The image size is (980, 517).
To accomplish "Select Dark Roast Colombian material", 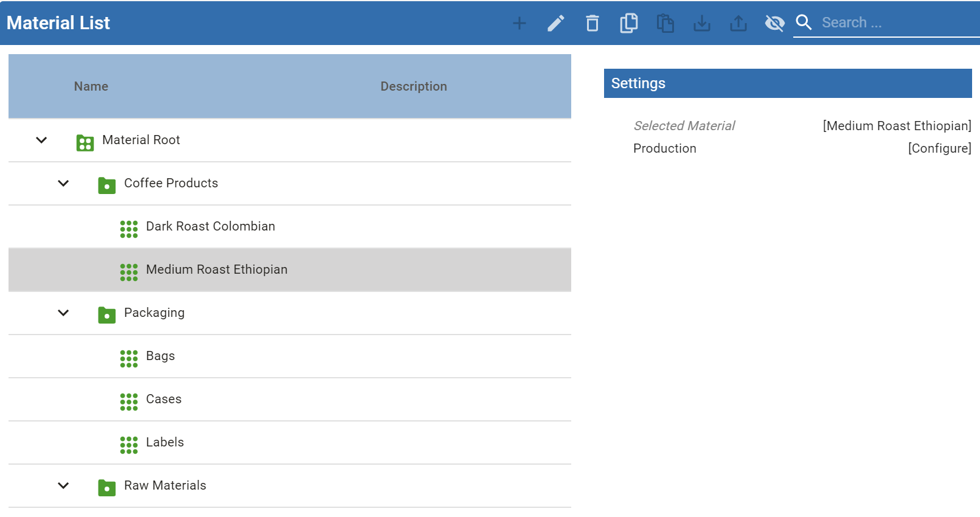I will (x=210, y=226).
